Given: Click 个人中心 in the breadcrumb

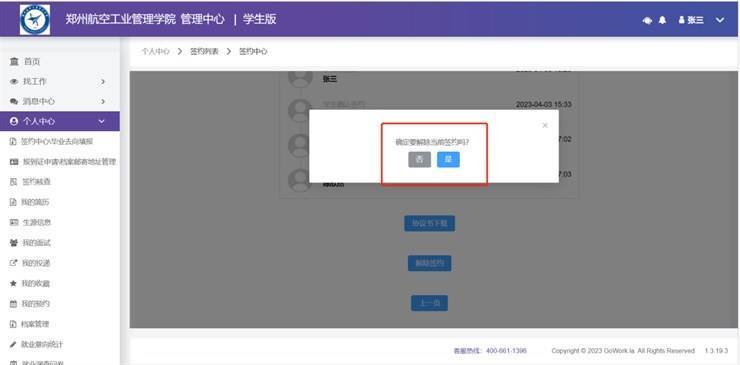Looking at the screenshot, I should 155,51.
